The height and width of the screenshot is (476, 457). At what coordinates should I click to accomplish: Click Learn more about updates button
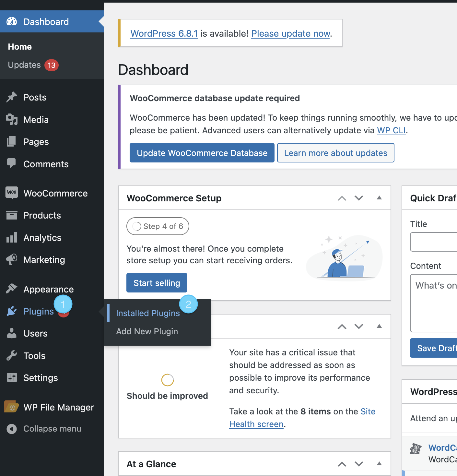pos(336,153)
